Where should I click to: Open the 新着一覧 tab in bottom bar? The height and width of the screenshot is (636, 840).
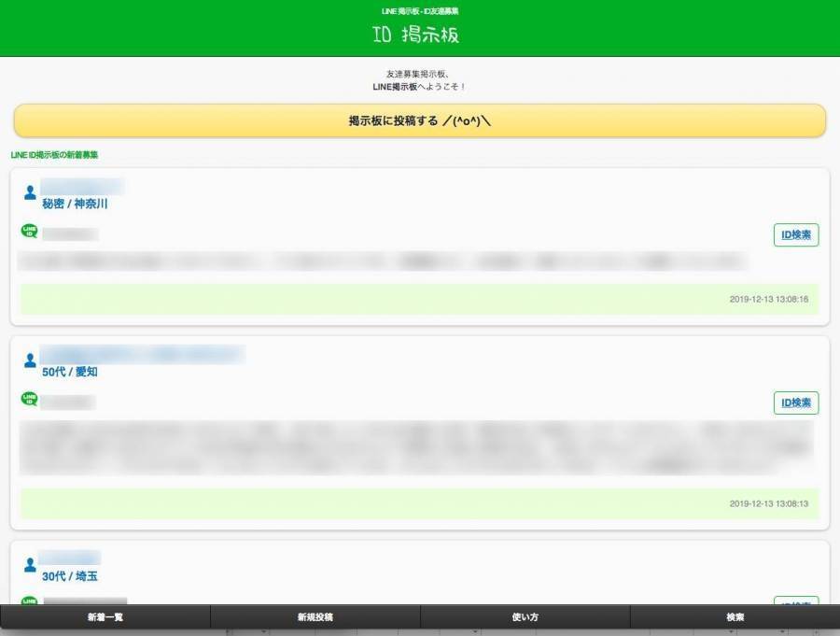105,617
